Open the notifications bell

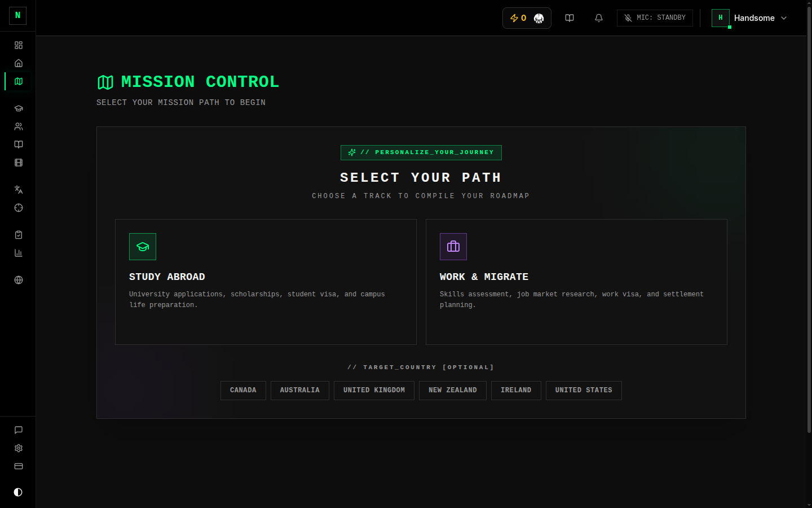tap(599, 18)
